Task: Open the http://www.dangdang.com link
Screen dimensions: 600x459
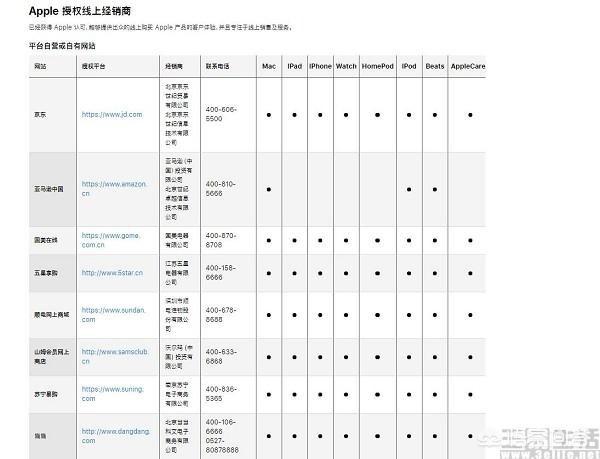Action: pos(116,436)
